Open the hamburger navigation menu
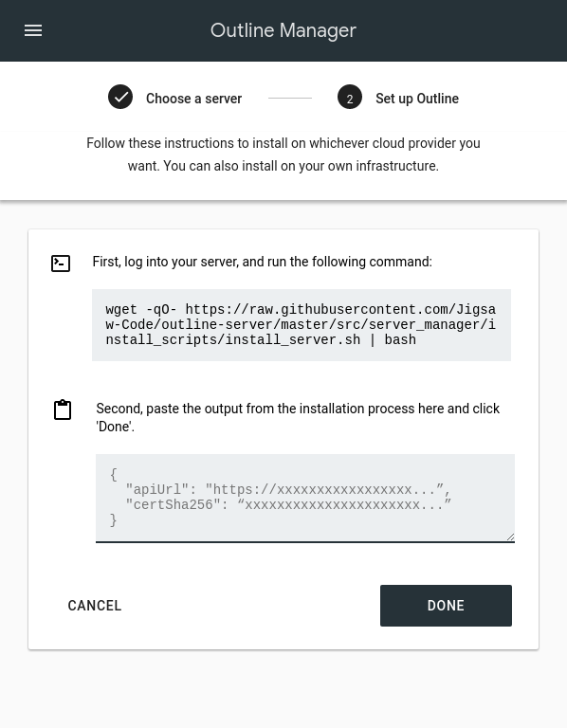Screen dimensions: 567x728 coord(33,30)
